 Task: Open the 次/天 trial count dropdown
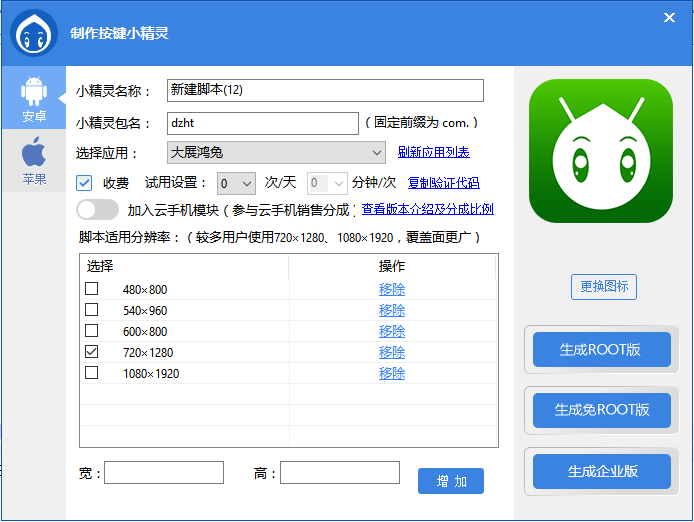(x=236, y=183)
